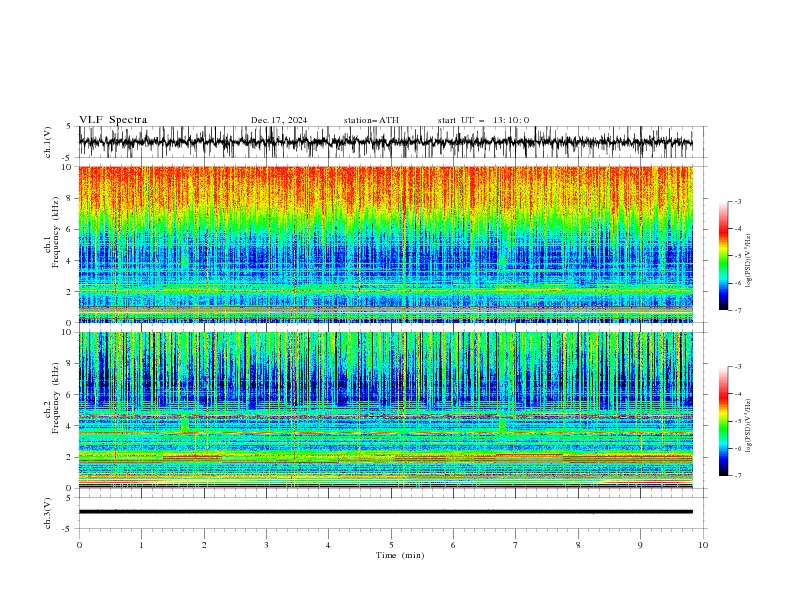
Task: Click the ch.3 flat black waveform trace
Action: tap(385, 512)
